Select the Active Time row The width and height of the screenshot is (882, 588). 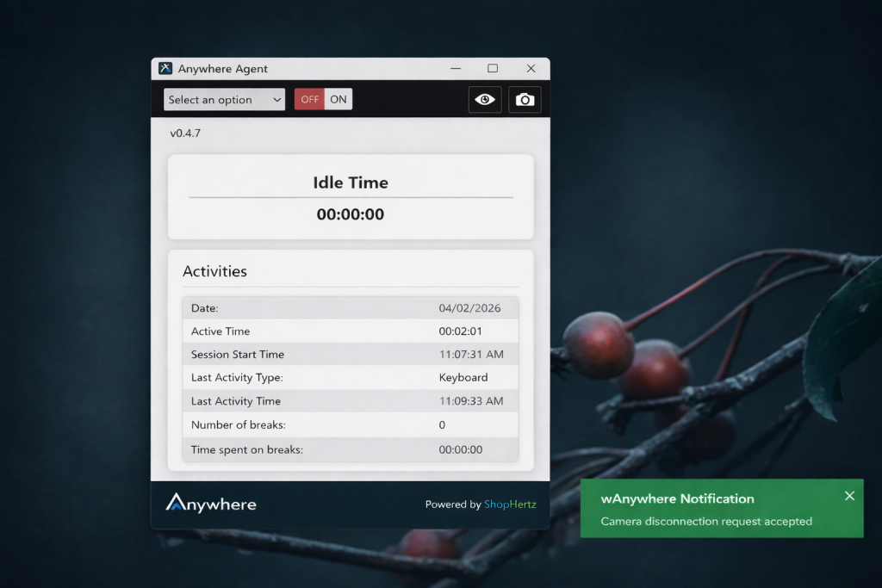351,331
